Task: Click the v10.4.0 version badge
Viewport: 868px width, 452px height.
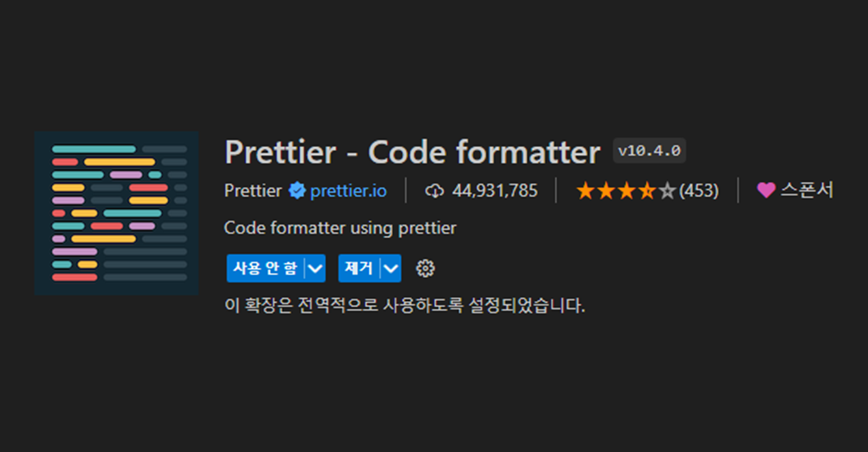Action: (649, 150)
